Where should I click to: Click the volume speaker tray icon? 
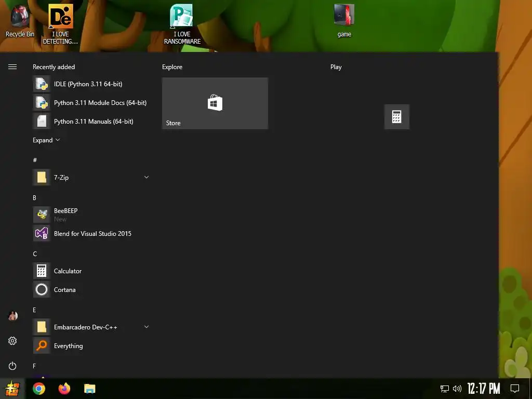457,389
